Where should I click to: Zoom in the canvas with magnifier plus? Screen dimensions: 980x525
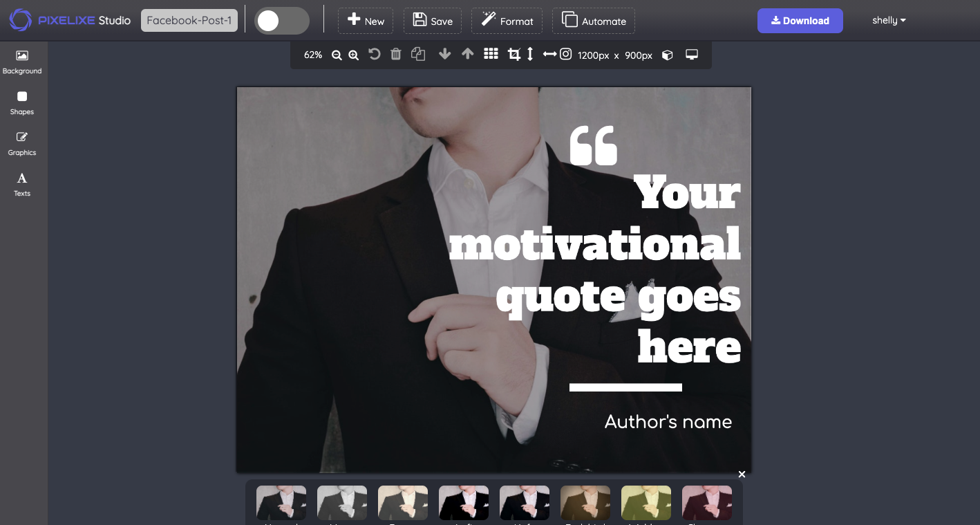353,55
